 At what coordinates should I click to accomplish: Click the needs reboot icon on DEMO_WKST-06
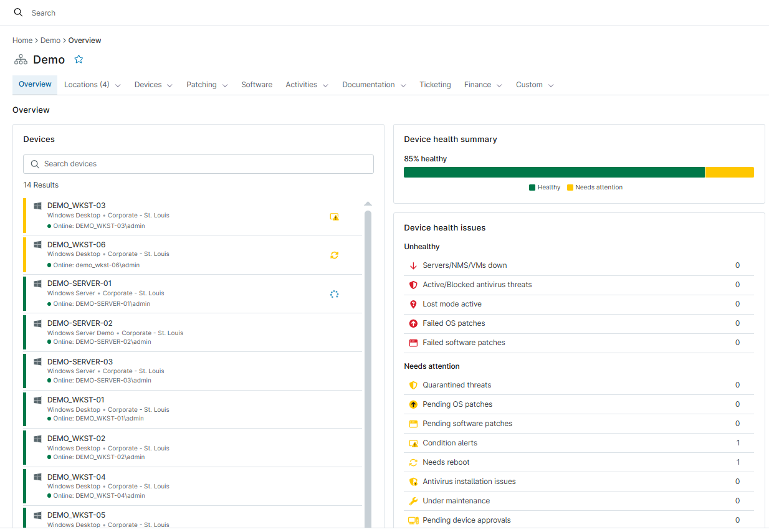(x=334, y=255)
